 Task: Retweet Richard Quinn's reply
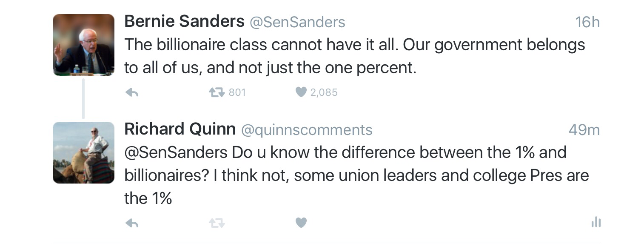pos(217,223)
